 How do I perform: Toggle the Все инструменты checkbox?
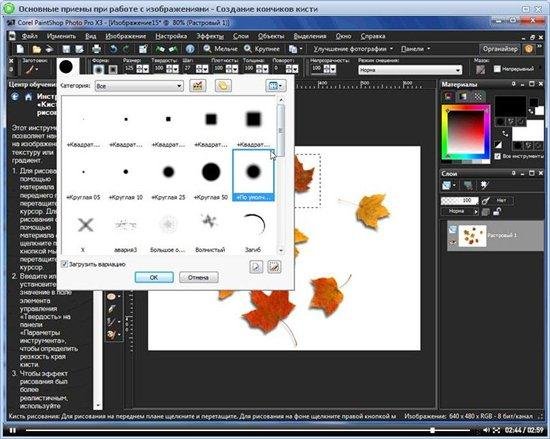(x=497, y=156)
